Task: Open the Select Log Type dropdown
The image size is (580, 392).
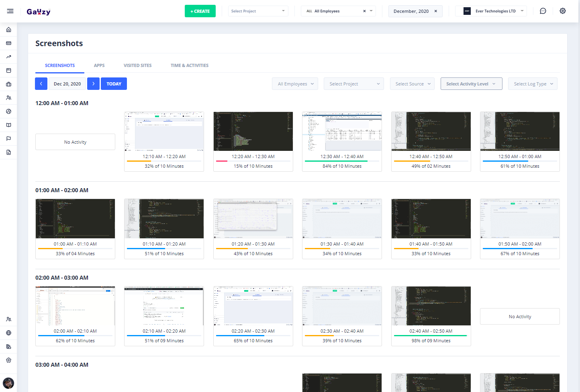Action: point(532,84)
